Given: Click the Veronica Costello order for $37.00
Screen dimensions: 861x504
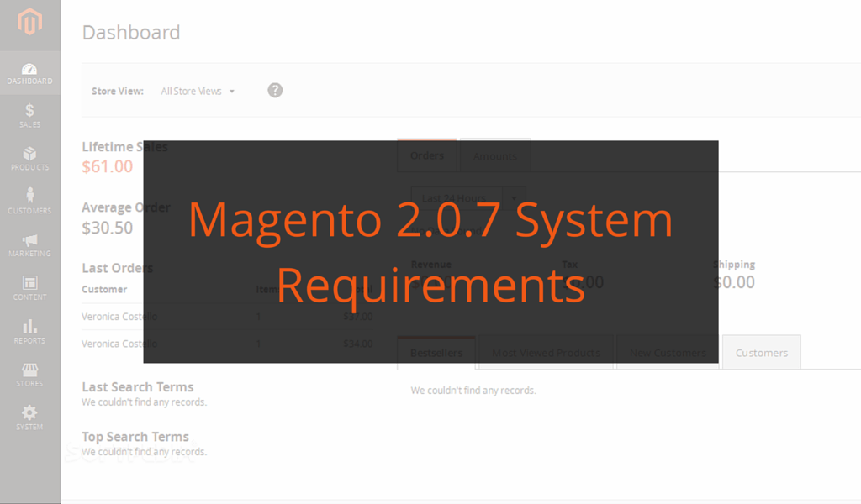Looking at the screenshot, I should [x=227, y=317].
